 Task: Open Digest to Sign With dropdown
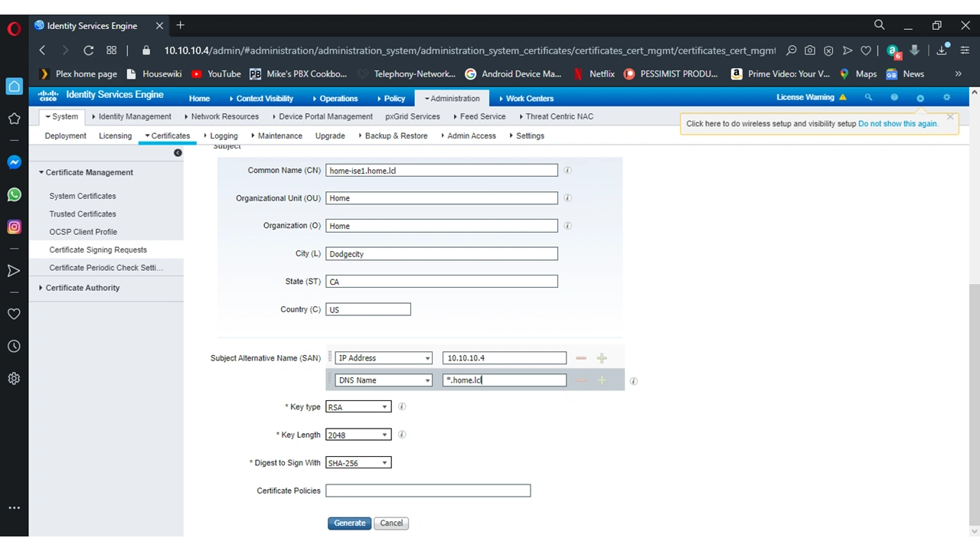click(x=358, y=463)
